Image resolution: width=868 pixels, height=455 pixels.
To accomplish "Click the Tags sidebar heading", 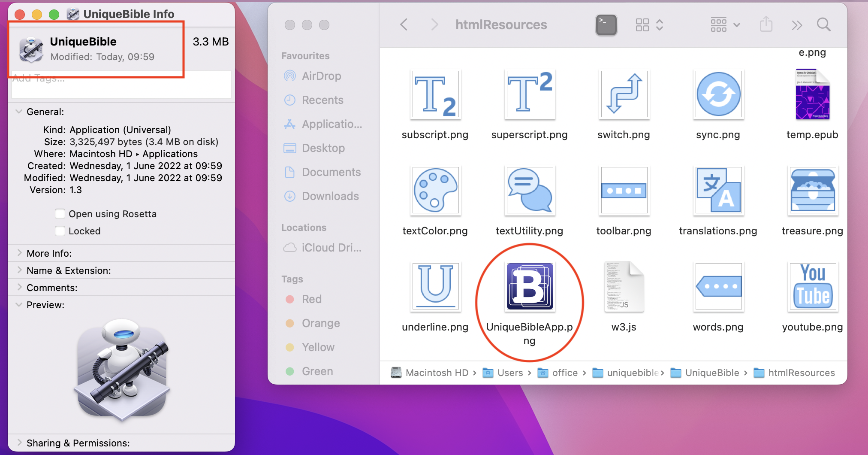I will coord(292,279).
